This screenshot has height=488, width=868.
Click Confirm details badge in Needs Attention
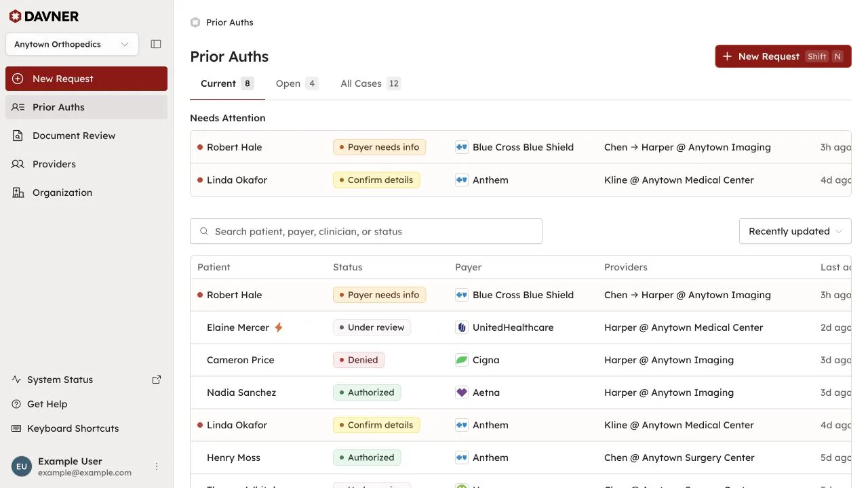pos(376,180)
